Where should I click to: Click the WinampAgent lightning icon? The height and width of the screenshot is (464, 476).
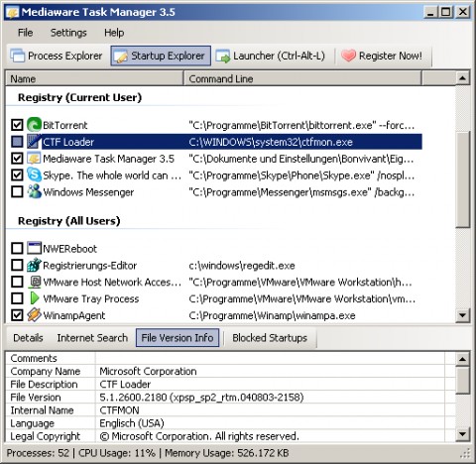click(x=34, y=315)
